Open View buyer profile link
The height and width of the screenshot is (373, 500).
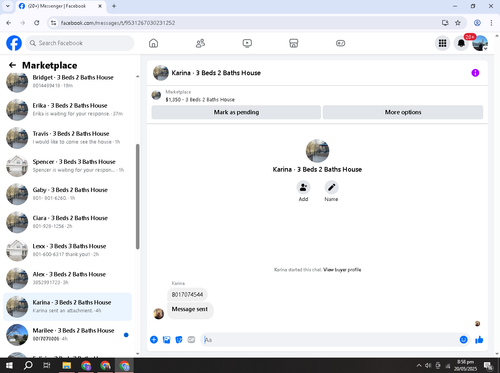(342, 270)
